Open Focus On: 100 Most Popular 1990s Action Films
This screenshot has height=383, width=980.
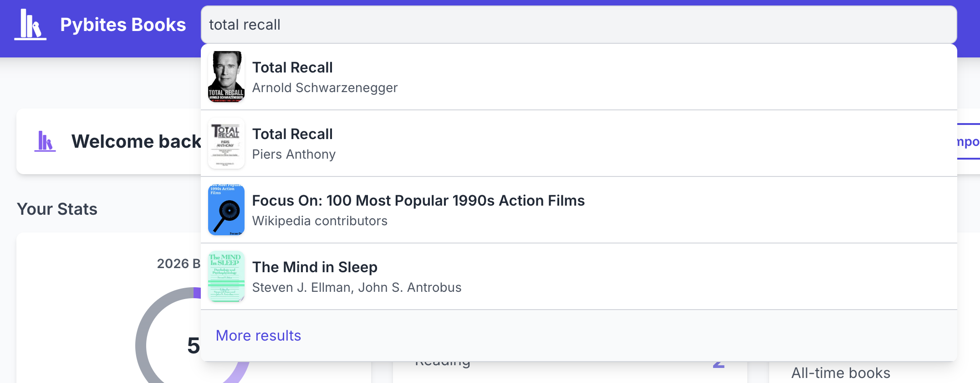point(418,201)
